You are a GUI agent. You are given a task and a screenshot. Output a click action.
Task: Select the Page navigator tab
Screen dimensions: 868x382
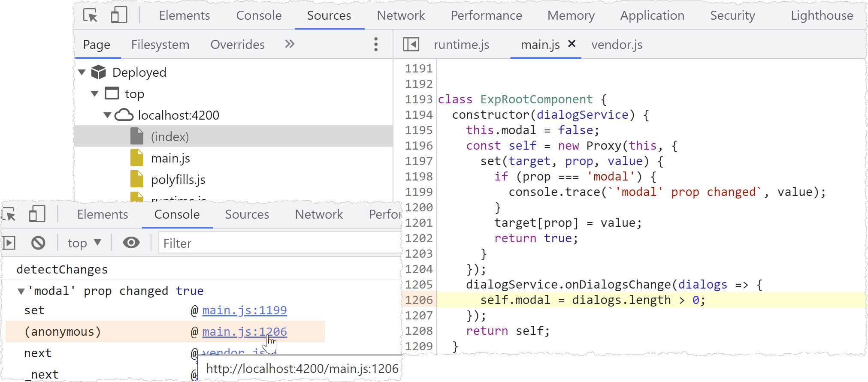tap(97, 45)
